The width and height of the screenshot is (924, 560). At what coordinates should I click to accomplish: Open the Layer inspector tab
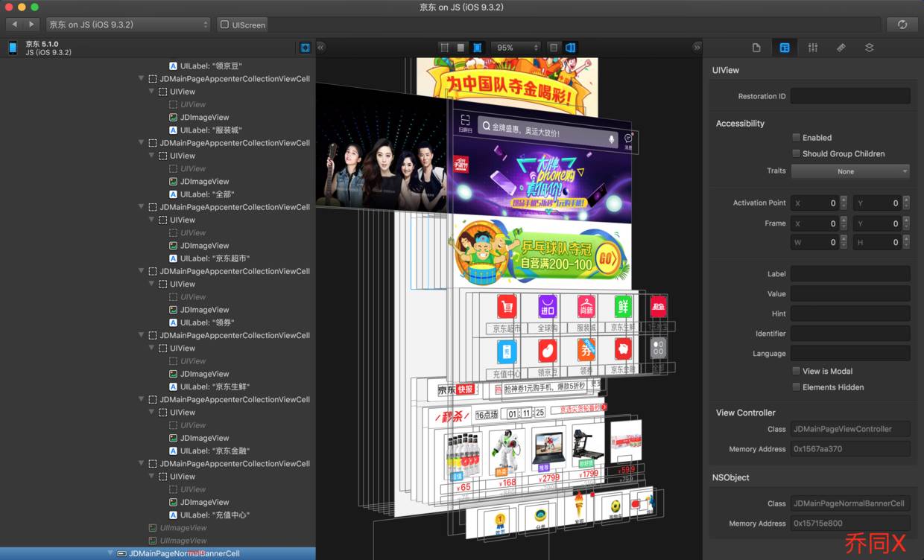[x=870, y=48]
